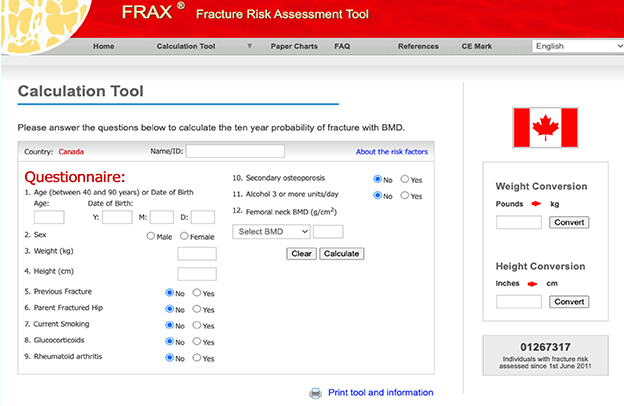Viewport: 624px width, 406px height.
Task: Open the FAQ menu item
Action: pos(342,46)
